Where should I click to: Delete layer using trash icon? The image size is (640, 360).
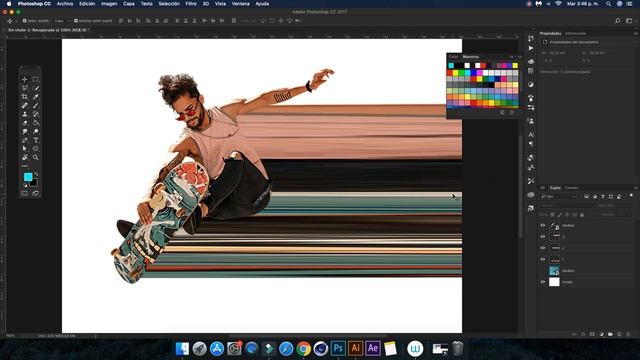pos(628,334)
